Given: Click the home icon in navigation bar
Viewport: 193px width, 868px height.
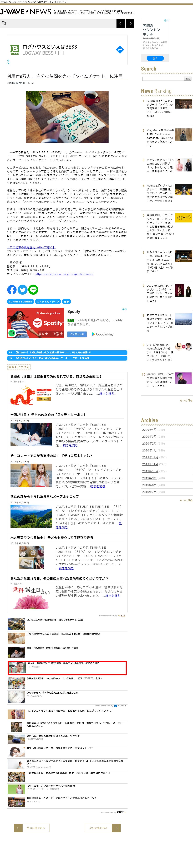Looking at the screenshot, I should 4,23.
